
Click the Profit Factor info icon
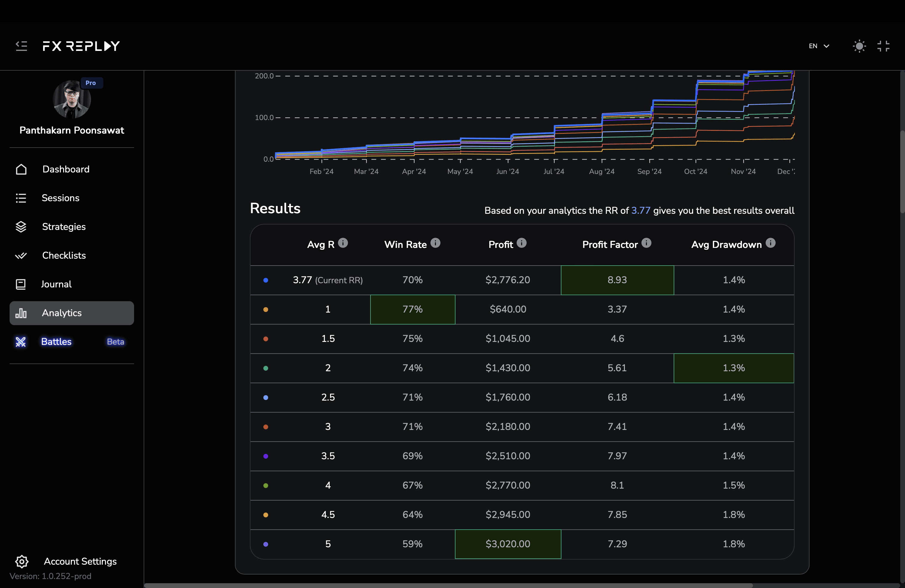646,243
